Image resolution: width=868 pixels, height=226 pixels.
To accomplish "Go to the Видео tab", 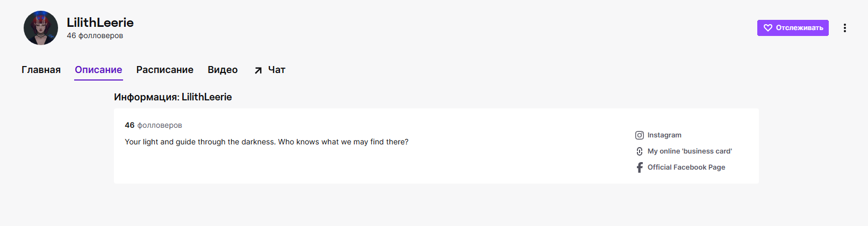I will pos(223,70).
